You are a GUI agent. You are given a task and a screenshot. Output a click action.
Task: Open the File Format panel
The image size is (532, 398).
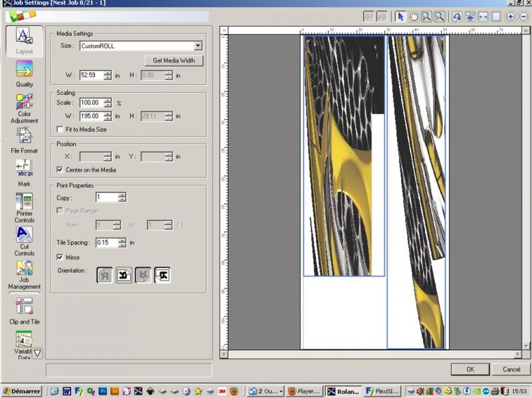click(x=25, y=141)
